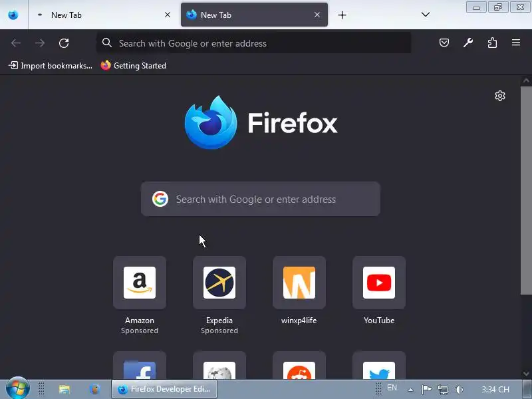Launch Firefox pinned taskbar icon
This screenshot has height=399, width=532.
94,389
